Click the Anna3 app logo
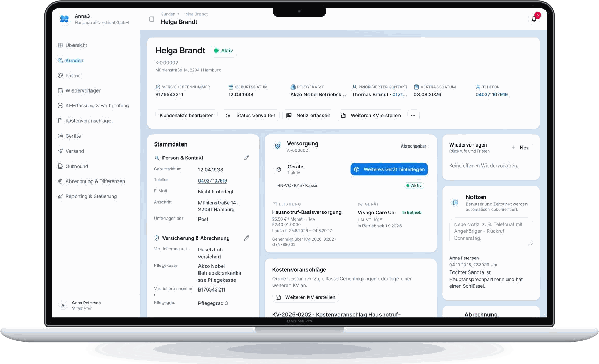This screenshot has width=599, height=364. 64,19
